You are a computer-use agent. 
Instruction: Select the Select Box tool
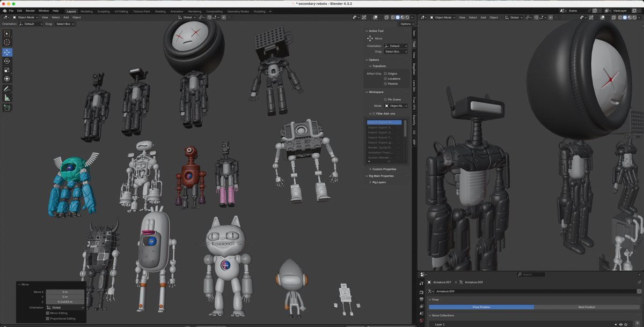tap(7, 33)
